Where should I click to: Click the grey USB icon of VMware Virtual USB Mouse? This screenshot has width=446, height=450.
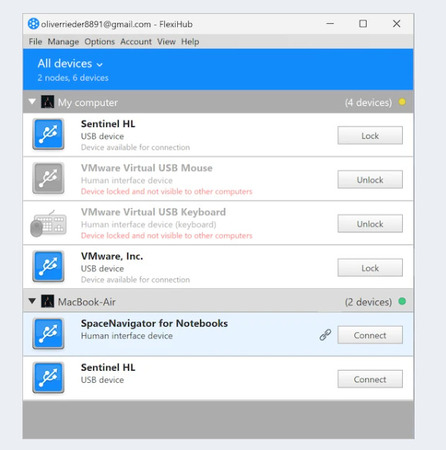point(48,178)
